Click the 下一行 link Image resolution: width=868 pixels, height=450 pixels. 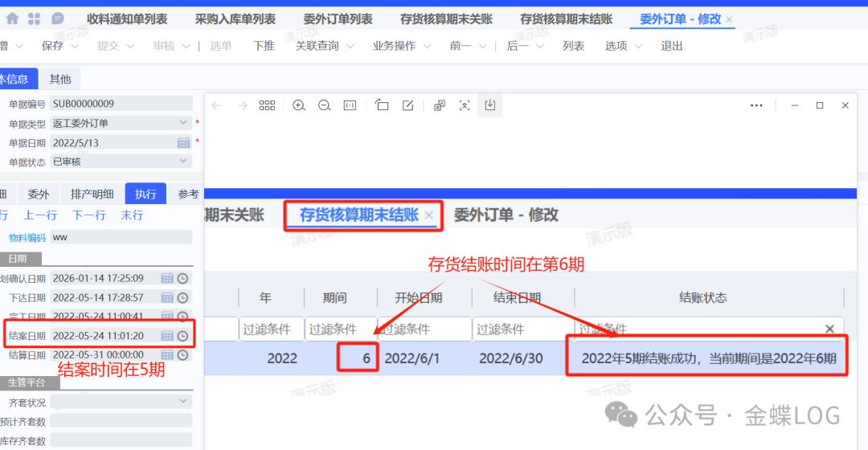89,215
